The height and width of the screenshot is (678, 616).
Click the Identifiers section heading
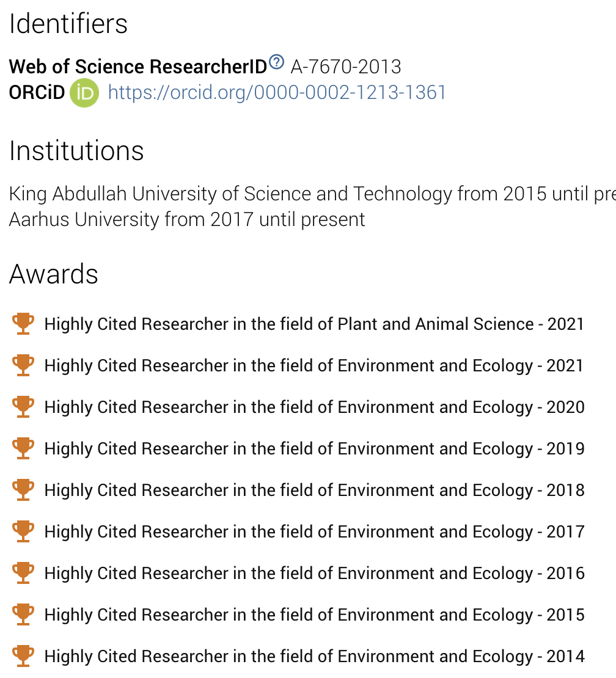pos(68,24)
